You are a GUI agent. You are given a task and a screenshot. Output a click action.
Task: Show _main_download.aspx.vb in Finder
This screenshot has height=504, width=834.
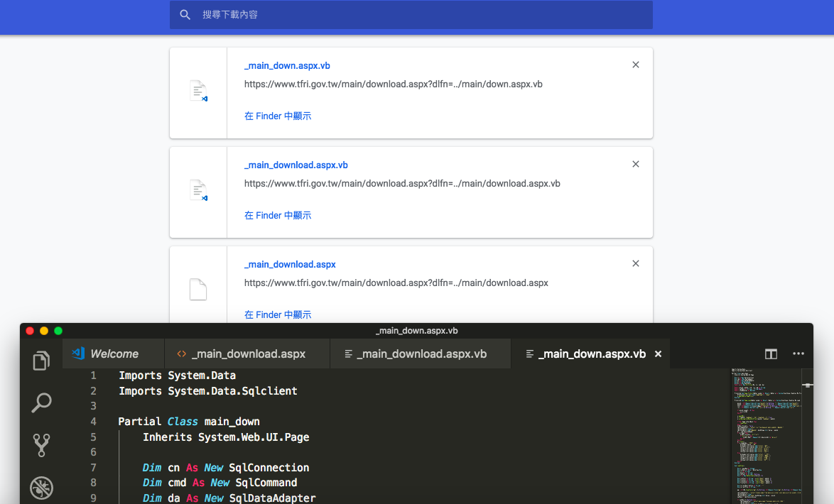[x=278, y=215]
